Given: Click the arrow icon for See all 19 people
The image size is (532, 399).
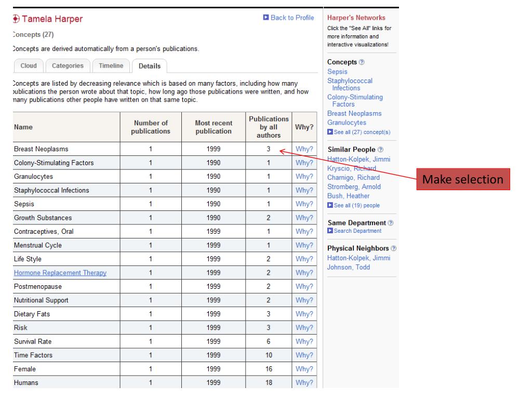Looking at the screenshot, I should pos(330,205).
